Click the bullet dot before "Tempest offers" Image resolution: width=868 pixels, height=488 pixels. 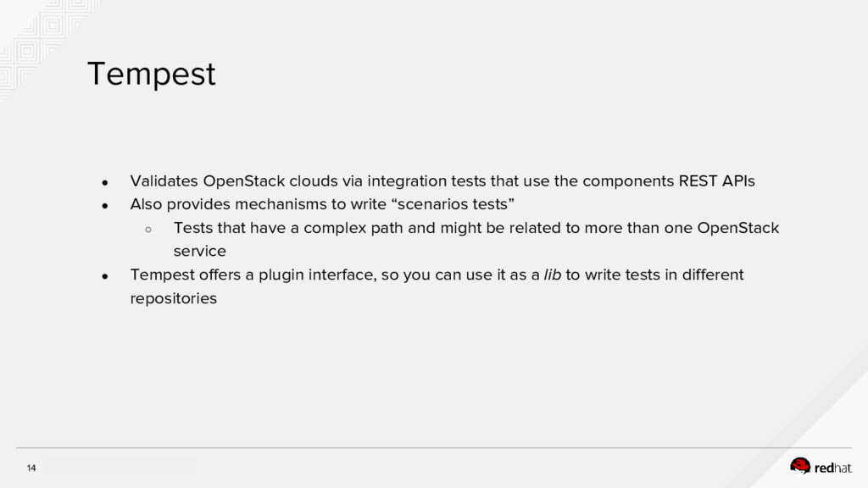tap(106, 275)
